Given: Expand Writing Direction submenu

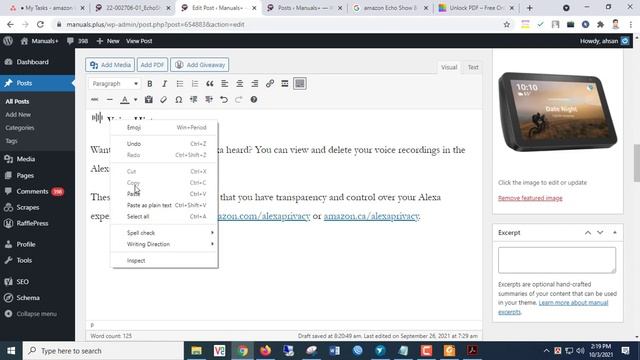Looking at the screenshot, I should [164, 244].
